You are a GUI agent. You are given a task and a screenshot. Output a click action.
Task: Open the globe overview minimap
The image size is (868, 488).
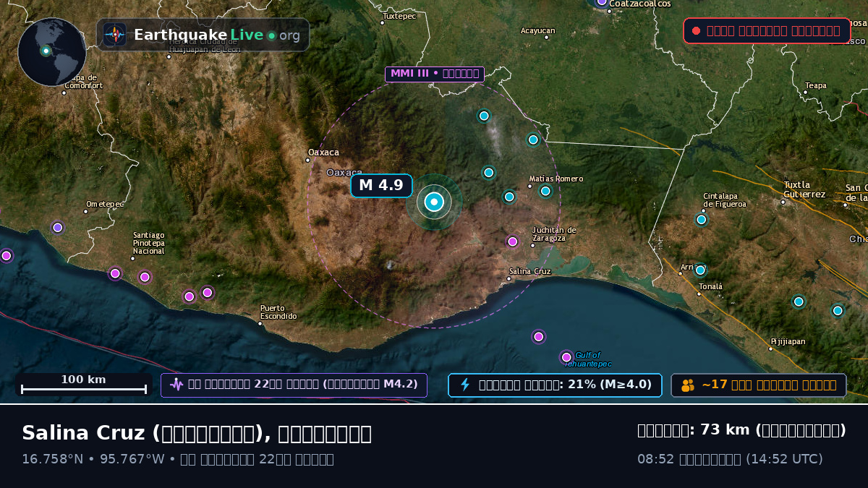52,52
